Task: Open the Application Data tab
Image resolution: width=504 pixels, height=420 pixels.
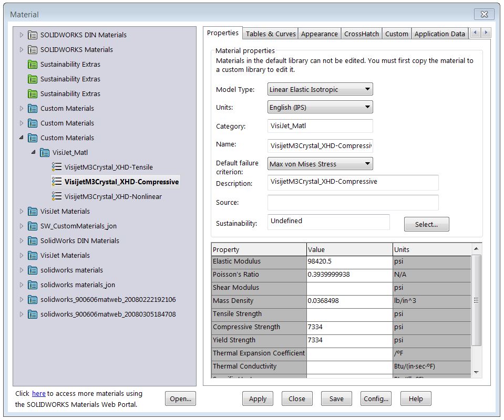Action: click(439, 34)
